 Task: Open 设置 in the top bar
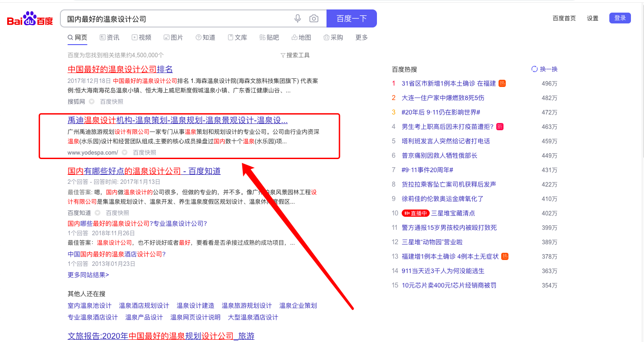click(593, 18)
